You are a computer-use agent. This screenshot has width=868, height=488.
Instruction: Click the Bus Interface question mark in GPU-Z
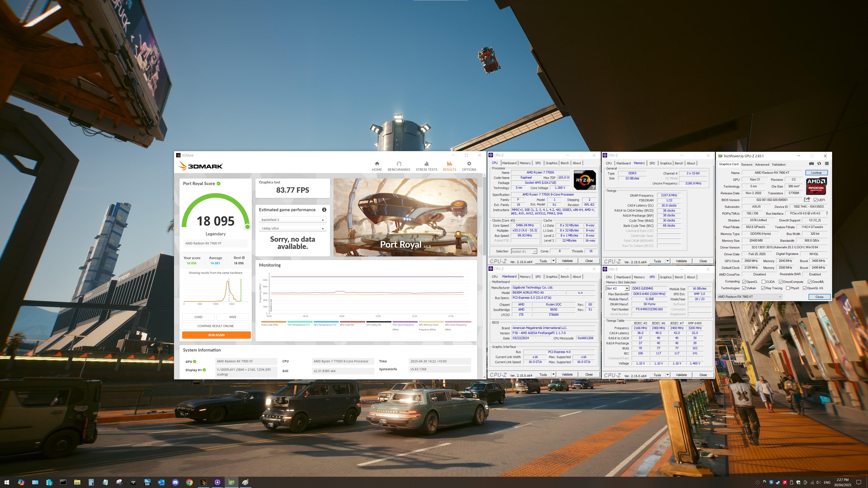pos(827,213)
